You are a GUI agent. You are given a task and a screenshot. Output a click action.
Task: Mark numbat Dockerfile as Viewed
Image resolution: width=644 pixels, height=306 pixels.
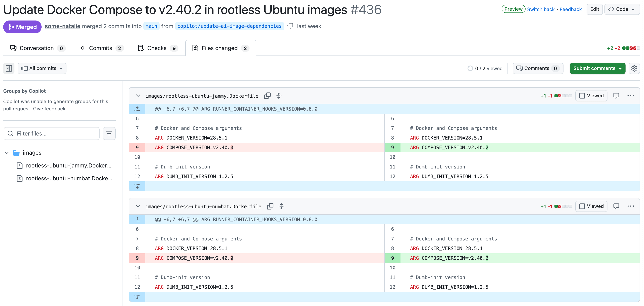click(591, 206)
